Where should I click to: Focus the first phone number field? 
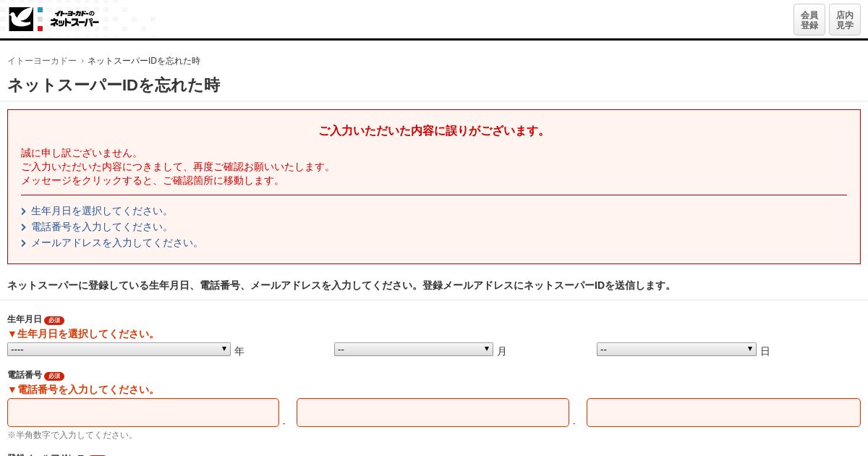click(x=143, y=413)
